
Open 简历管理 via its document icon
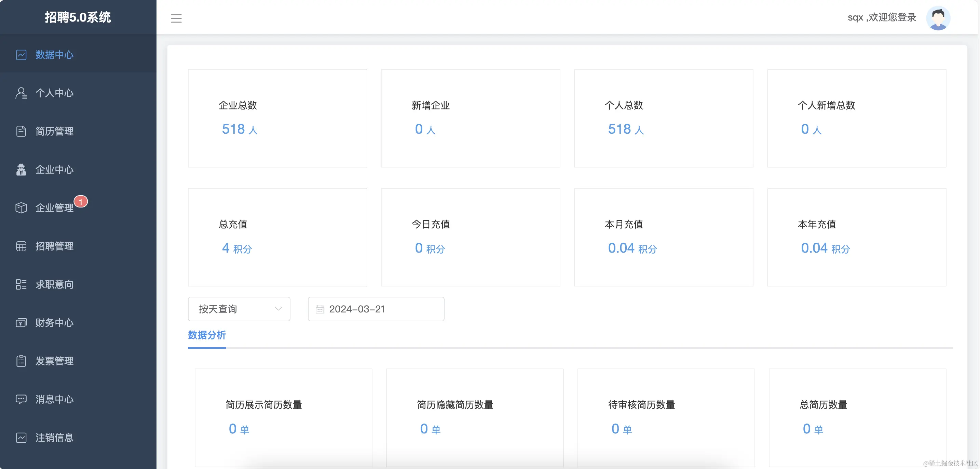pyautogui.click(x=21, y=131)
